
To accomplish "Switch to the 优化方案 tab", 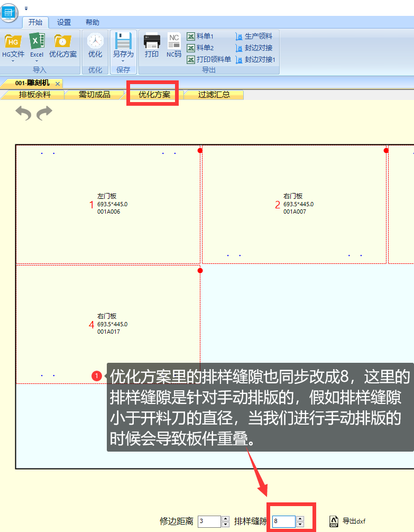I will 154,95.
